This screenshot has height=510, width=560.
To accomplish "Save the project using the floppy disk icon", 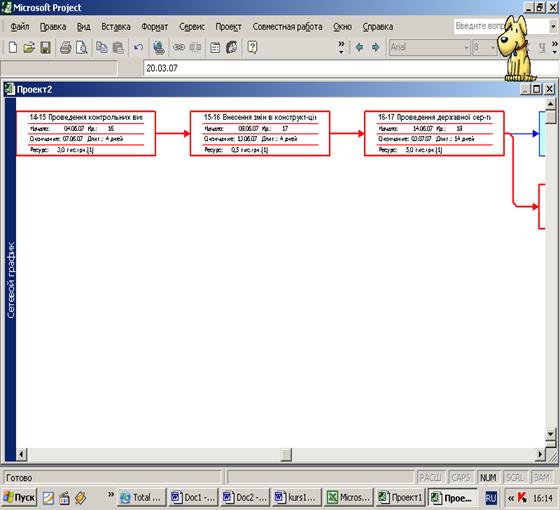I will [x=45, y=47].
